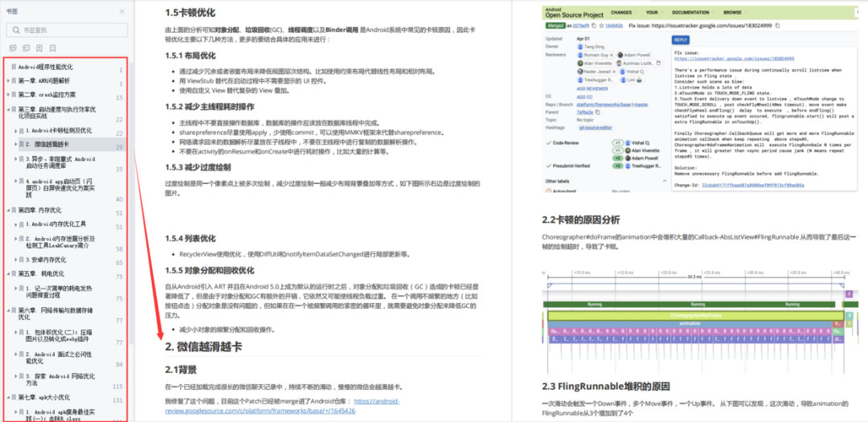This screenshot has width=868, height=422.
Task: Expand the 1.Android内存优化工具 sub-bookmark
Action: 15,224
